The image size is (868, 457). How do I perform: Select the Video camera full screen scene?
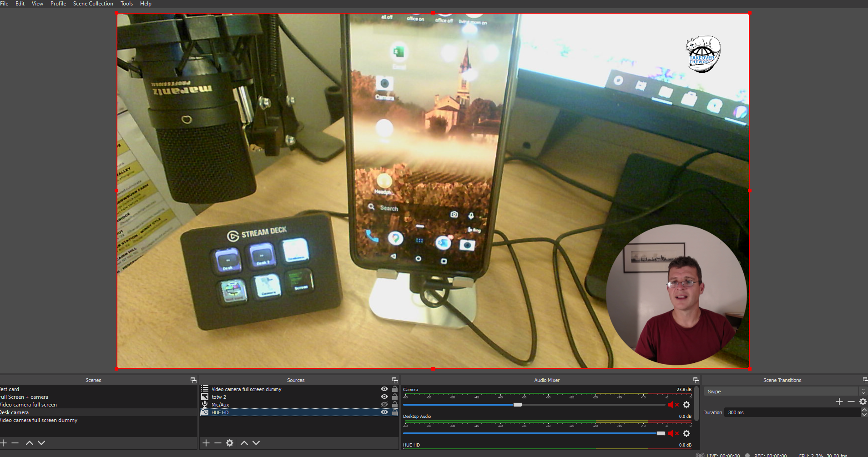pos(98,405)
